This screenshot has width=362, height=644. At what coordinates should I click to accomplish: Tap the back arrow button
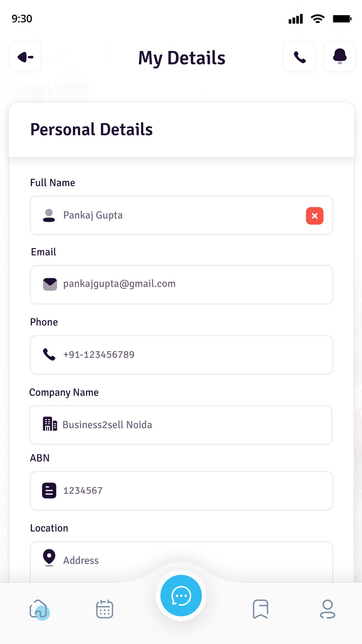[x=25, y=57]
